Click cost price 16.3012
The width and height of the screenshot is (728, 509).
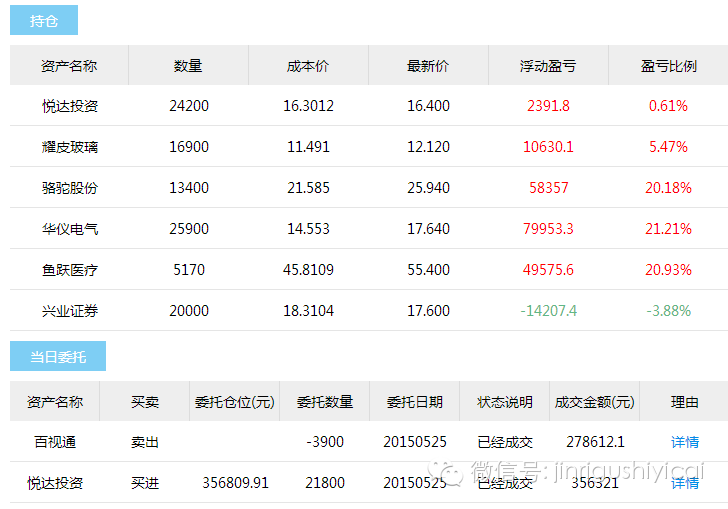[308, 106]
